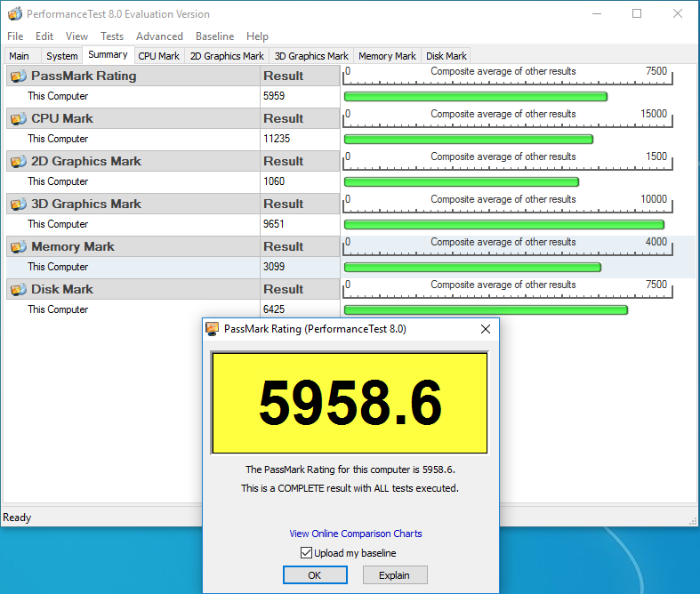Click the yellow 5958.6 score panel
Viewport: 700px width, 594px height.
[350, 403]
